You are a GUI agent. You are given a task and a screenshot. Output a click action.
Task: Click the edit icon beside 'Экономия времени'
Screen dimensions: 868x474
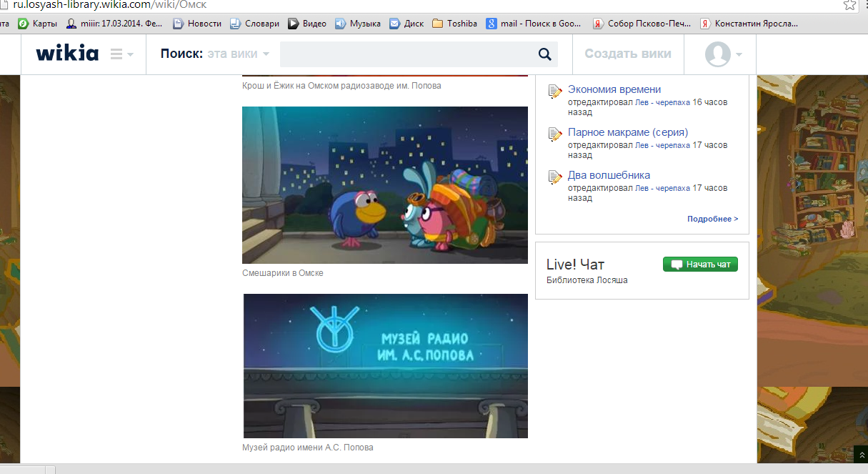[x=555, y=92]
